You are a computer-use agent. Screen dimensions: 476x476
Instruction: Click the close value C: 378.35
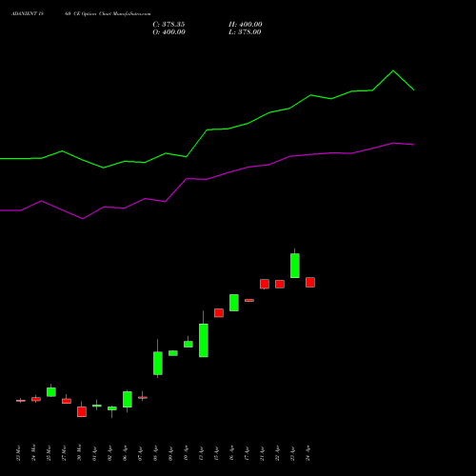click(169, 25)
